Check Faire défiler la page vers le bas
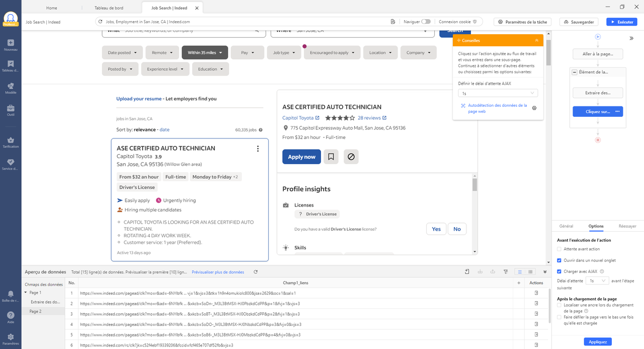Screen dimensions: 644x349 point(559,317)
